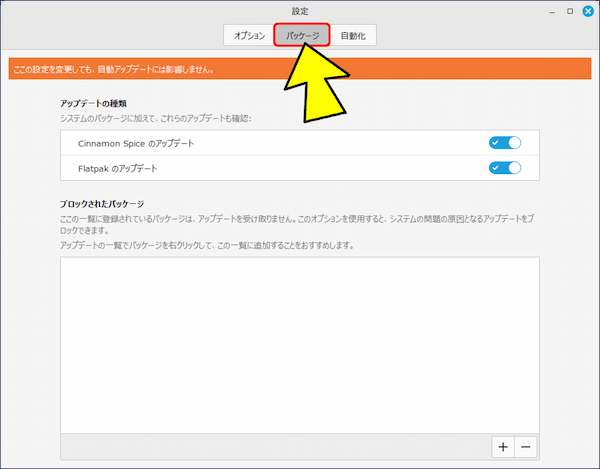Click the plus icon to add a blocked package
Screen dimensions: 600x469
coord(502,446)
